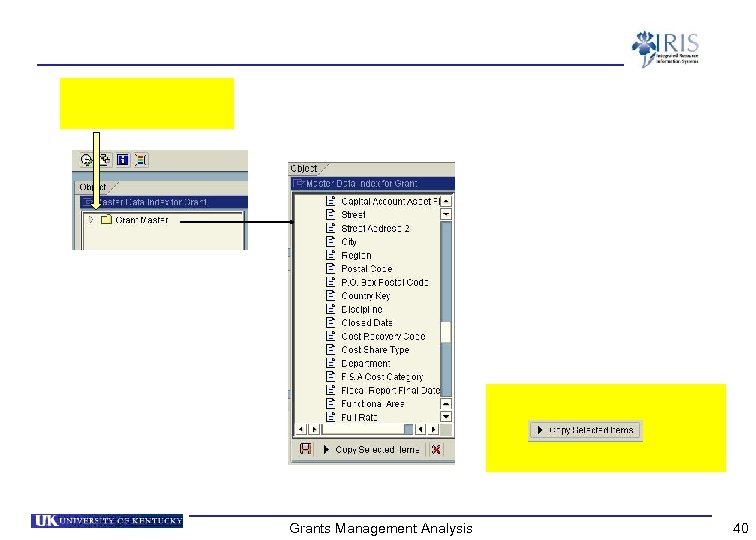Select the P.O. Box Postal Code field
Viewport: 756px width, 540px height.
(x=385, y=282)
